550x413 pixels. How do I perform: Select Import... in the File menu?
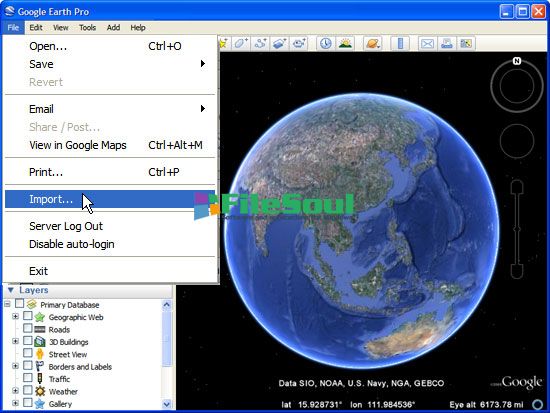click(x=110, y=199)
